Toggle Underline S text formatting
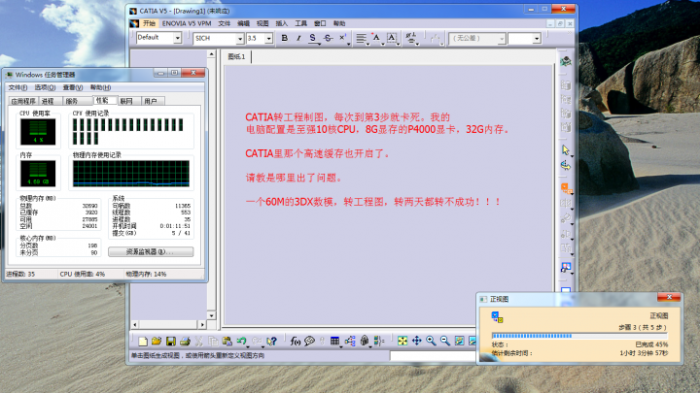The image size is (700, 393). (x=312, y=38)
